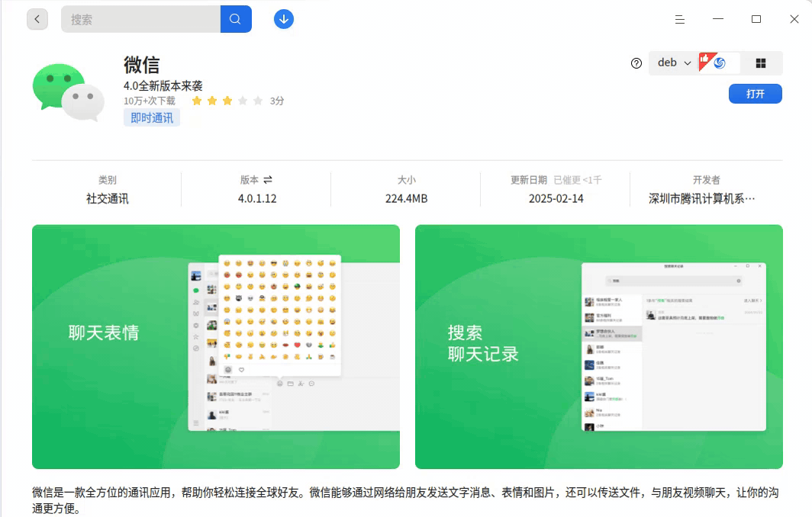Select the deepin swirl platform option

[x=720, y=63]
